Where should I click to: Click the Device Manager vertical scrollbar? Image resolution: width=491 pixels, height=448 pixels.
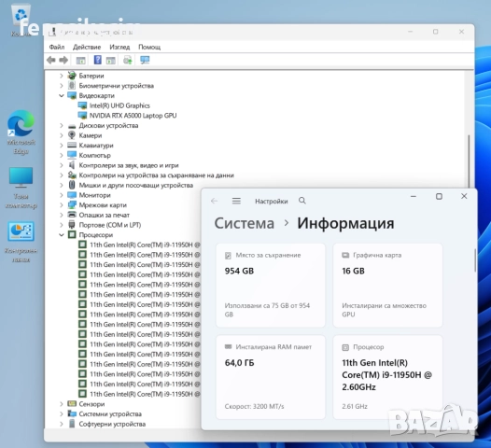(x=469, y=161)
